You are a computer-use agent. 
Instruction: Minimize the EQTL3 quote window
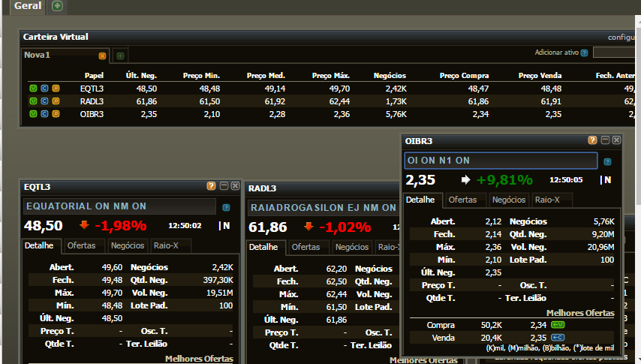click(224, 186)
